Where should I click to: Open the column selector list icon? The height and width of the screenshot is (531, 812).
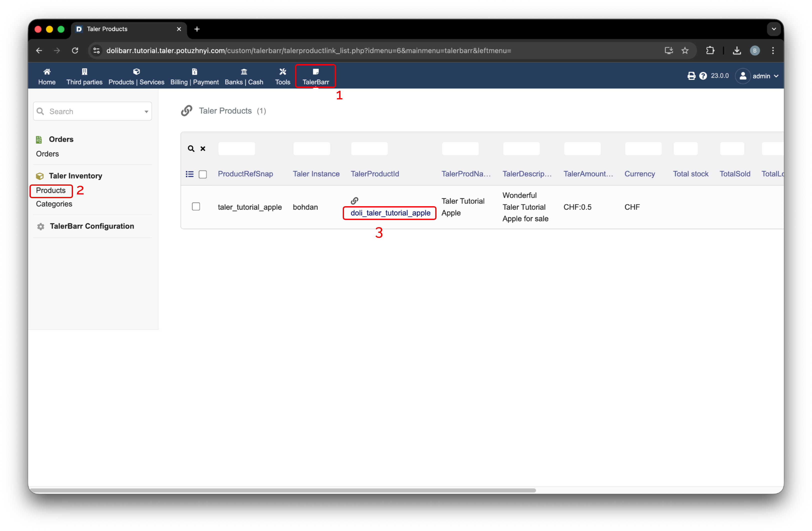[190, 174]
